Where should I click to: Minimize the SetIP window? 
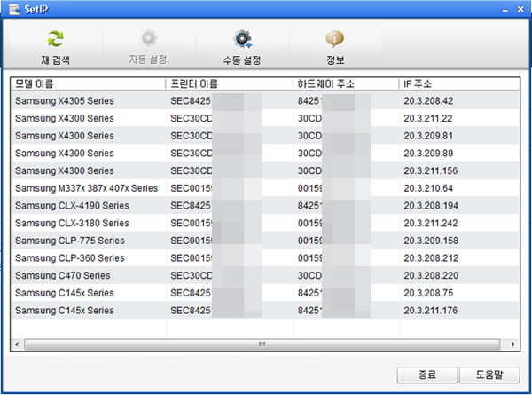click(x=505, y=10)
